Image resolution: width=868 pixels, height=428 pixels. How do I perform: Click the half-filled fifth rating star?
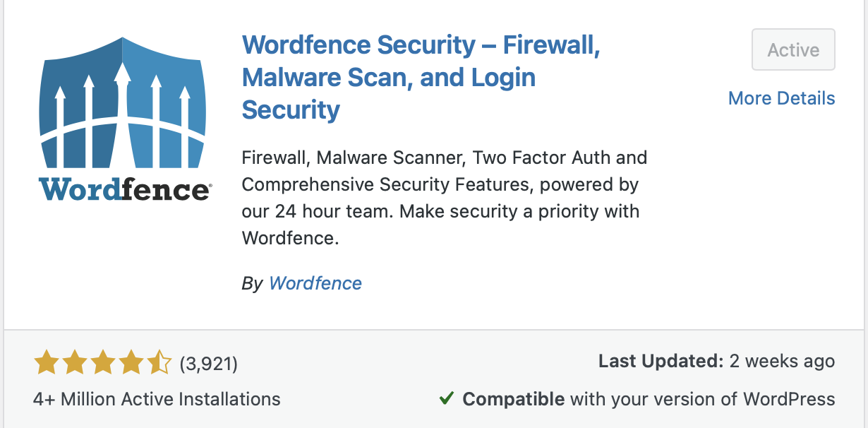point(159,364)
